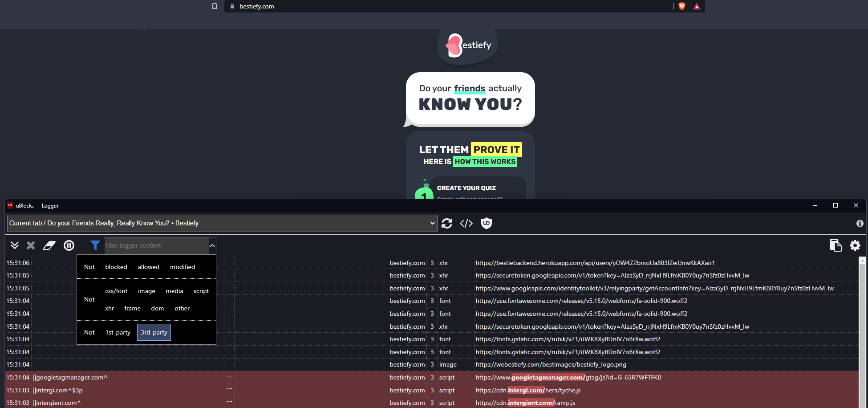Toggle the image type filter
The height and width of the screenshot is (408, 868).
coord(146,291)
